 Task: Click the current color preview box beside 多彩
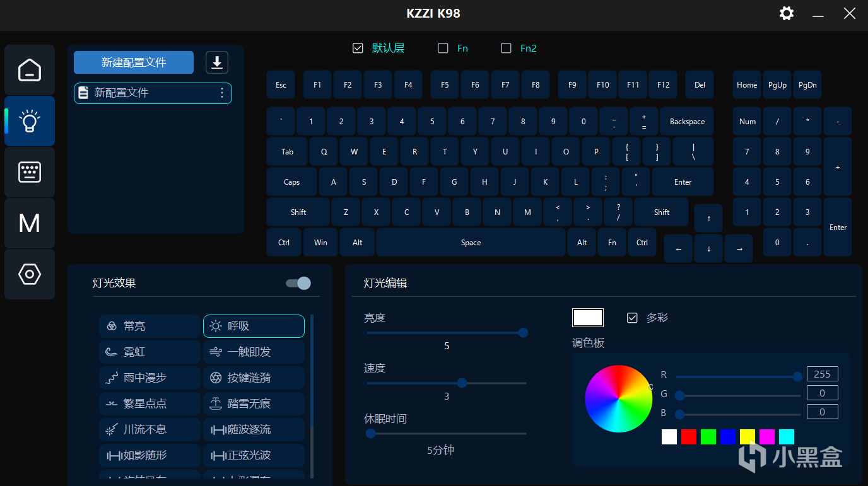(x=587, y=318)
